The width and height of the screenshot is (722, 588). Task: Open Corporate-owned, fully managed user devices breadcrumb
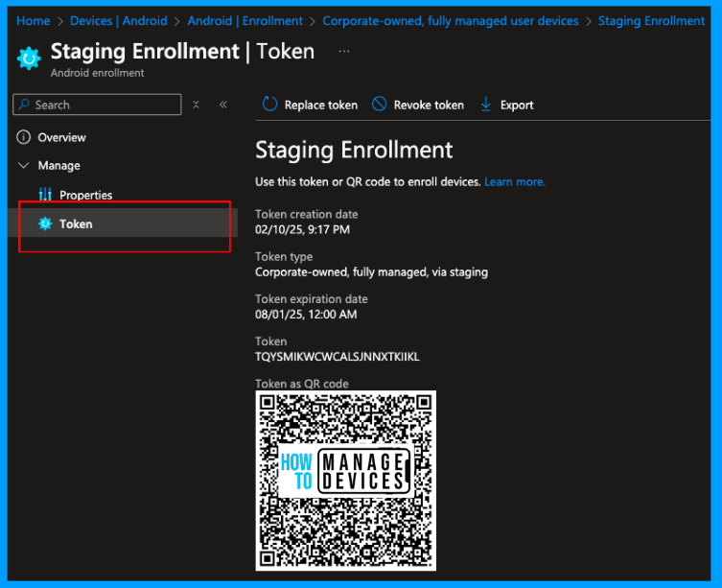(451, 21)
